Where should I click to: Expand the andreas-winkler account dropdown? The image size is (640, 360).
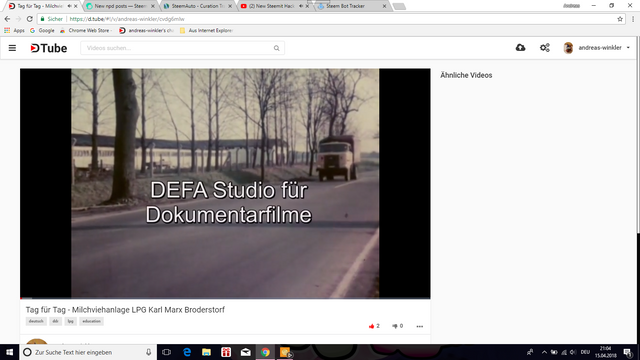[x=628, y=48]
